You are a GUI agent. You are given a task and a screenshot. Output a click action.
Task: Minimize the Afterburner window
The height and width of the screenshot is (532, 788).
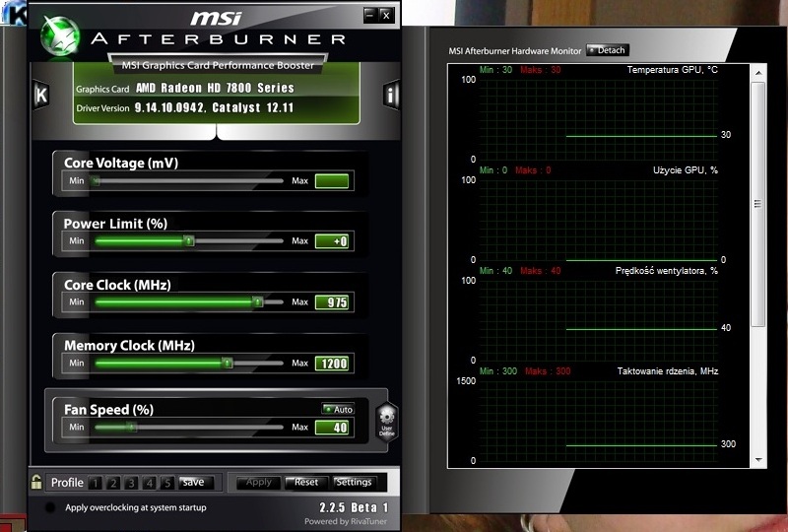coord(370,15)
